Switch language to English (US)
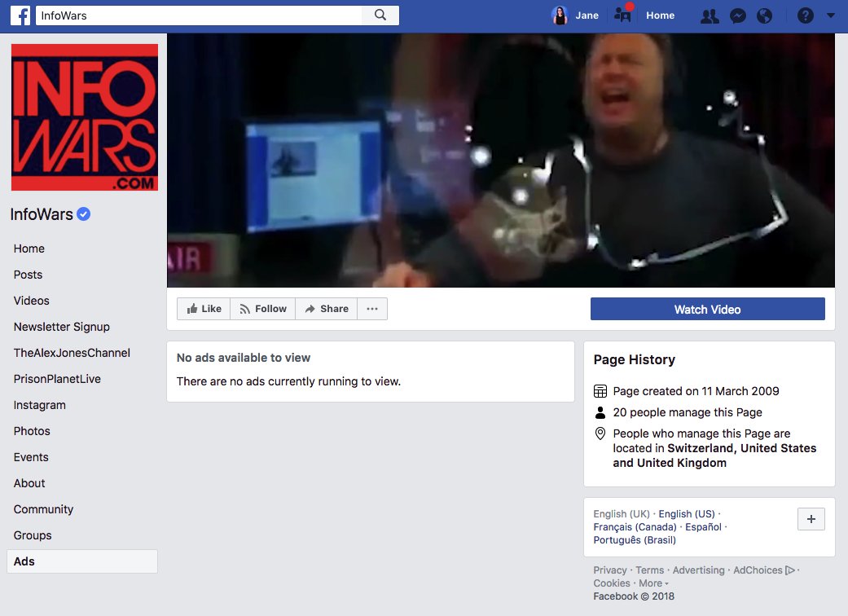This screenshot has height=616, width=848. click(686, 514)
